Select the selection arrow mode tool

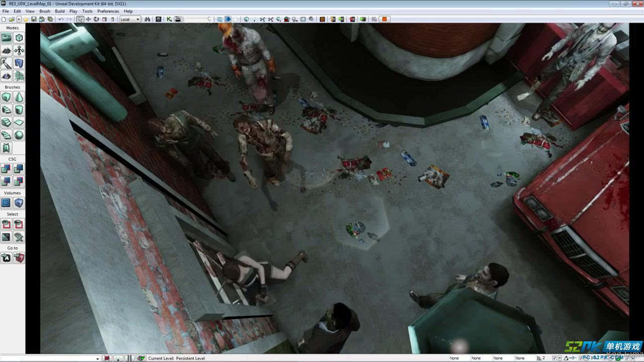pyautogui.click(x=80, y=19)
